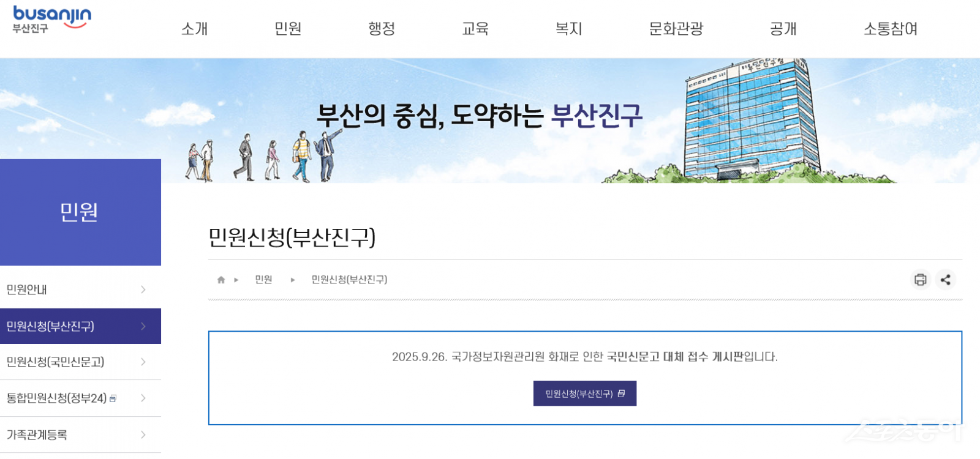Screen dimensions: 980x459
Task: Open the 소개 top menu
Action: click(195, 29)
